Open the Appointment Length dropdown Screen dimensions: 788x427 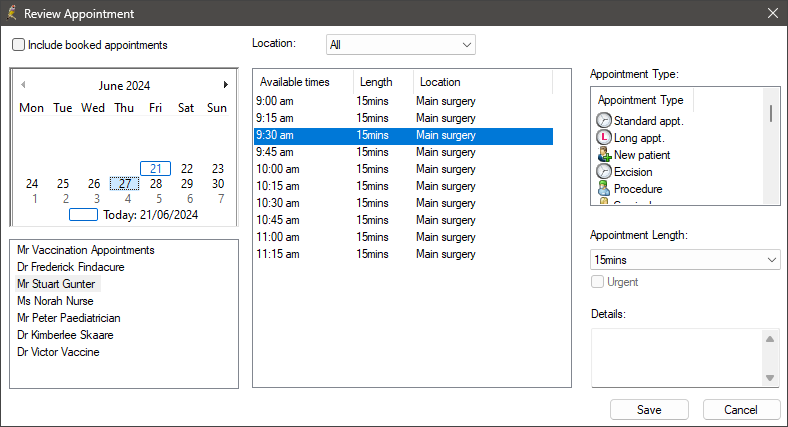tap(685, 260)
